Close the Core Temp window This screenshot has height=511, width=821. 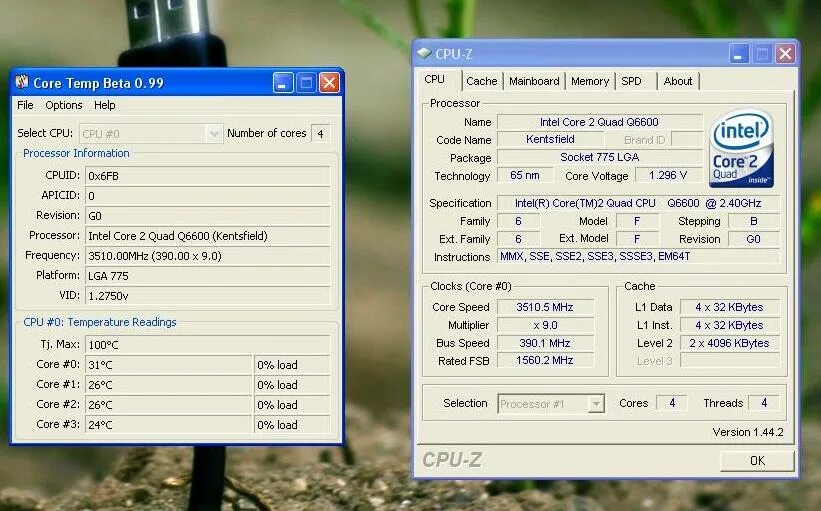coord(329,83)
